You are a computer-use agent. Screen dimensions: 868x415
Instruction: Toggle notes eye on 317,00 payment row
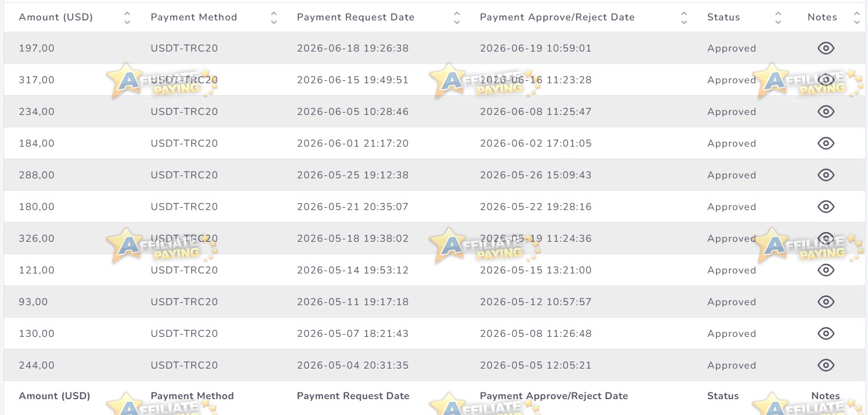pyautogui.click(x=826, y=80)
